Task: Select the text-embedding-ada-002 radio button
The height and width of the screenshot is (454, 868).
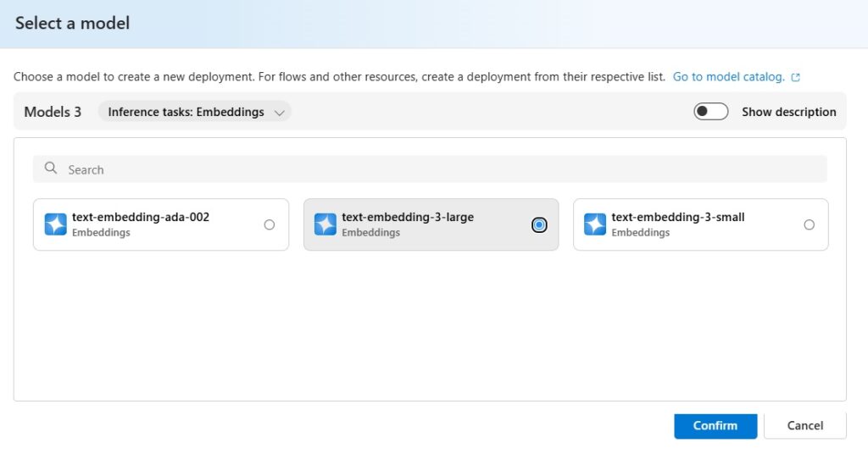Action: coord(269,224)
